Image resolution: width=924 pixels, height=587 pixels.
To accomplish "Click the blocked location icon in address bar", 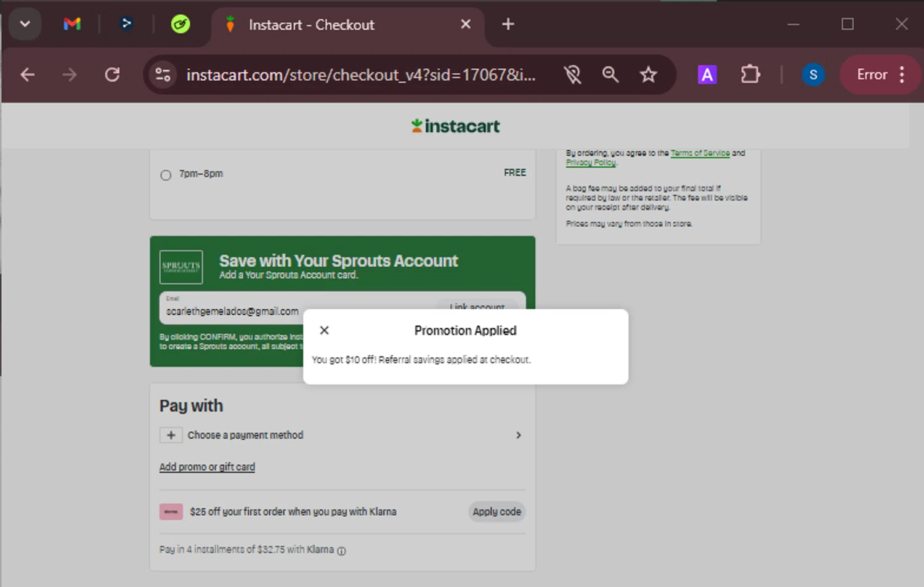I will pos(572,75).
